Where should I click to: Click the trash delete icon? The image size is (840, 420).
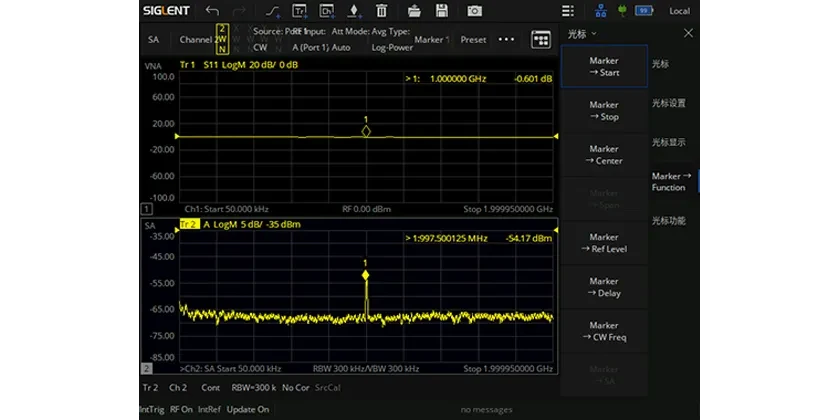381,11
